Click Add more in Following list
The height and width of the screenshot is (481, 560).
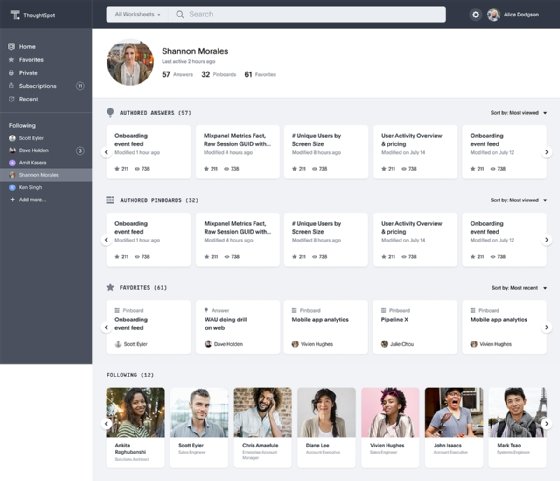click(x=32, y=200)
